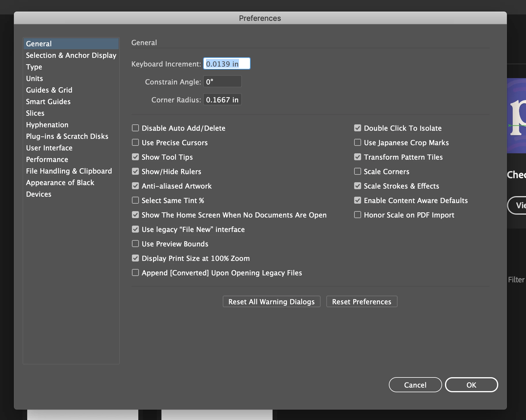Screen dimensions: 526x420
Task: Uncheck Anti-aliased Artwork
Action: click(135, 186)
